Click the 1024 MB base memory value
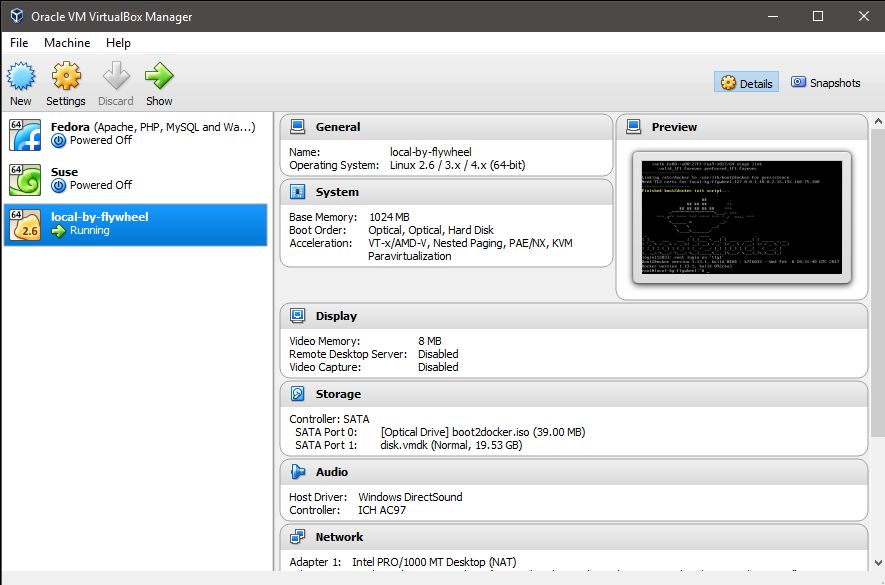 [x=389, y=217]
